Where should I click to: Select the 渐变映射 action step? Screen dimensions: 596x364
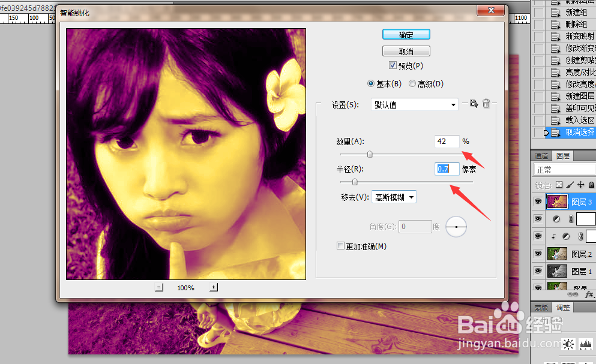coord(580,36)
